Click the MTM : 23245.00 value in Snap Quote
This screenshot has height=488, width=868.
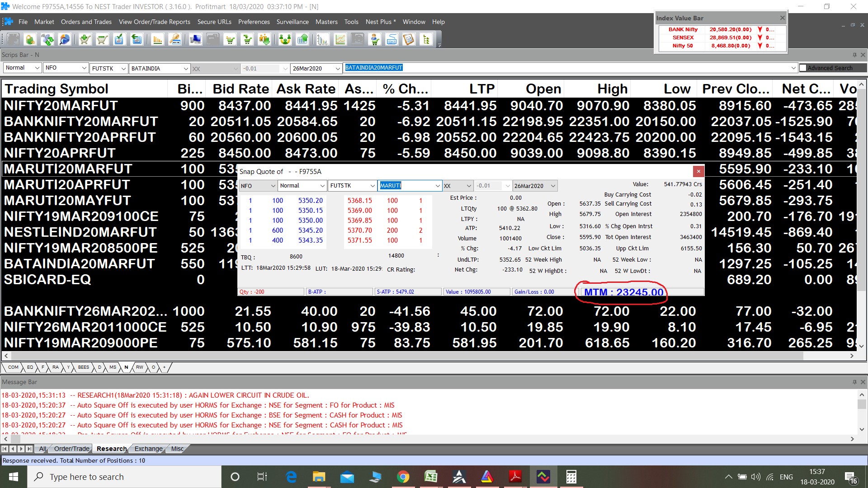pos(623,292)
